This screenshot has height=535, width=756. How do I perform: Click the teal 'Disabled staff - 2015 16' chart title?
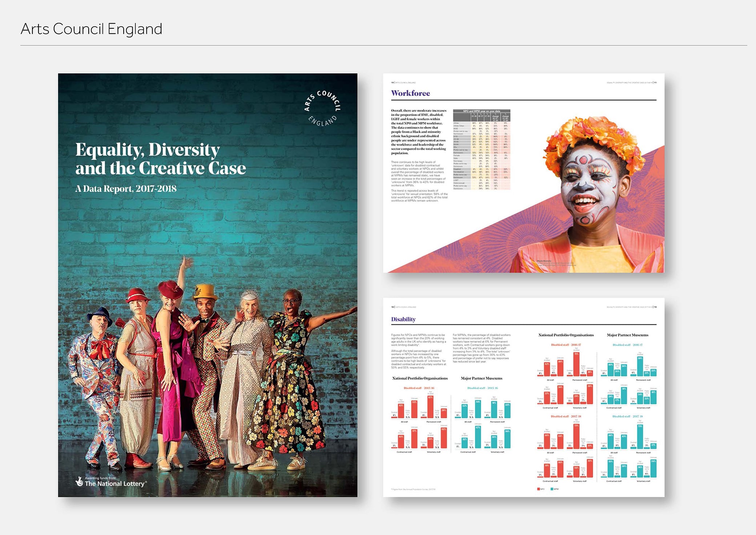[x=482, y=388]
